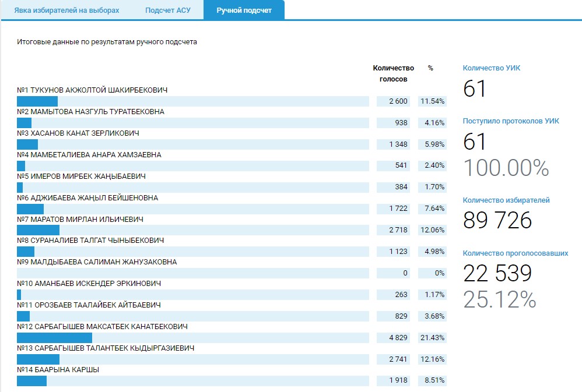Click the Поступило протоколов УИК label

coord(511,121)
